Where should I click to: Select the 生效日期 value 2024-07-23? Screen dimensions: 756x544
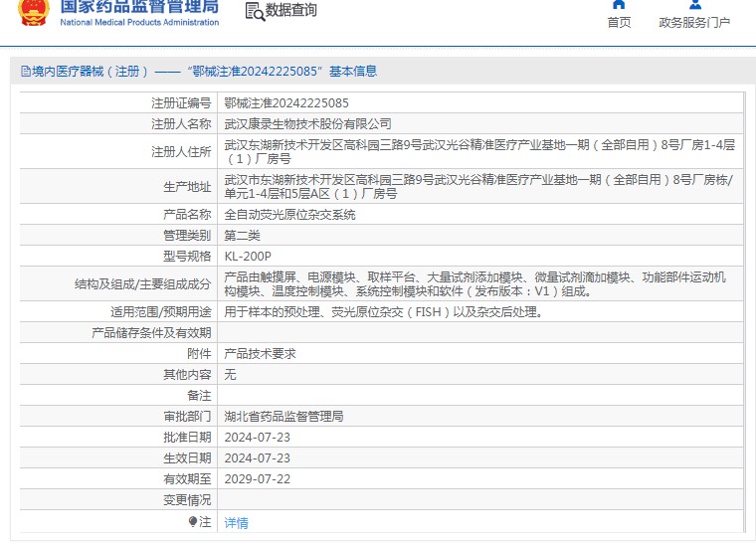coord(258,458)
